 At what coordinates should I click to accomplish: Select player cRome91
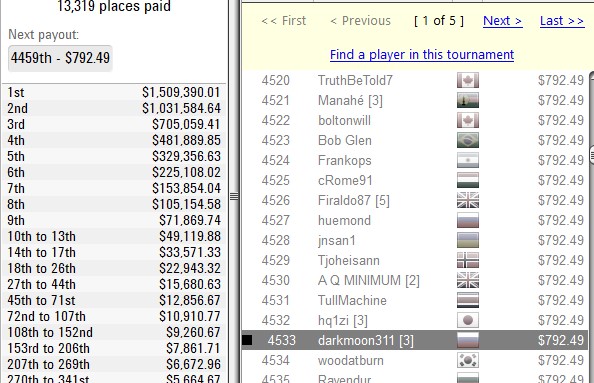pos(345,180)
